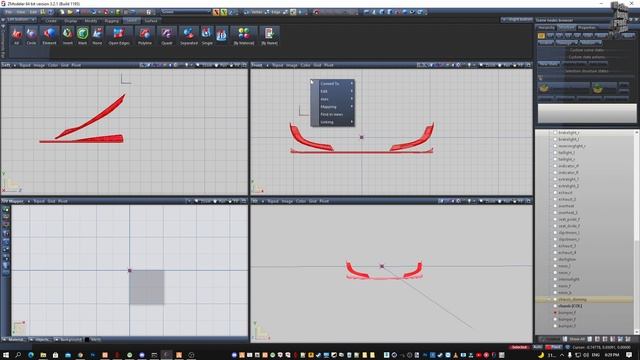Choose the Quadr selection tool
640x360 pixels.
click(167, 36)
